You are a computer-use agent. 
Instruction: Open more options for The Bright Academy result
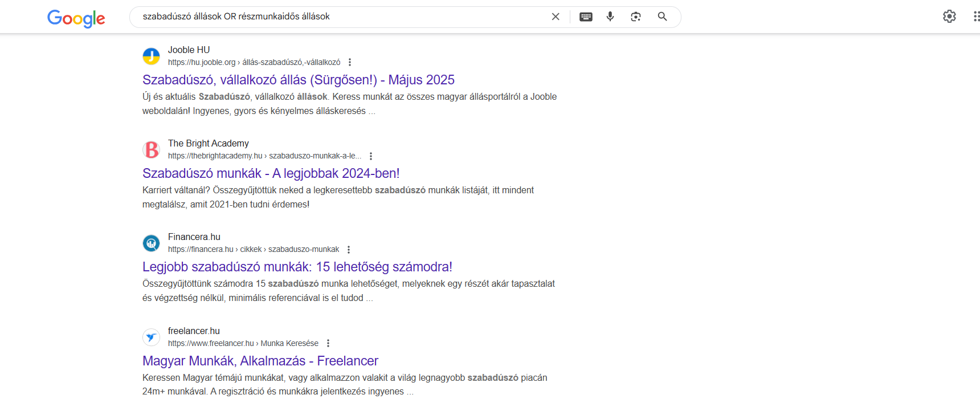pyautogui.click(x=371, y=156)
